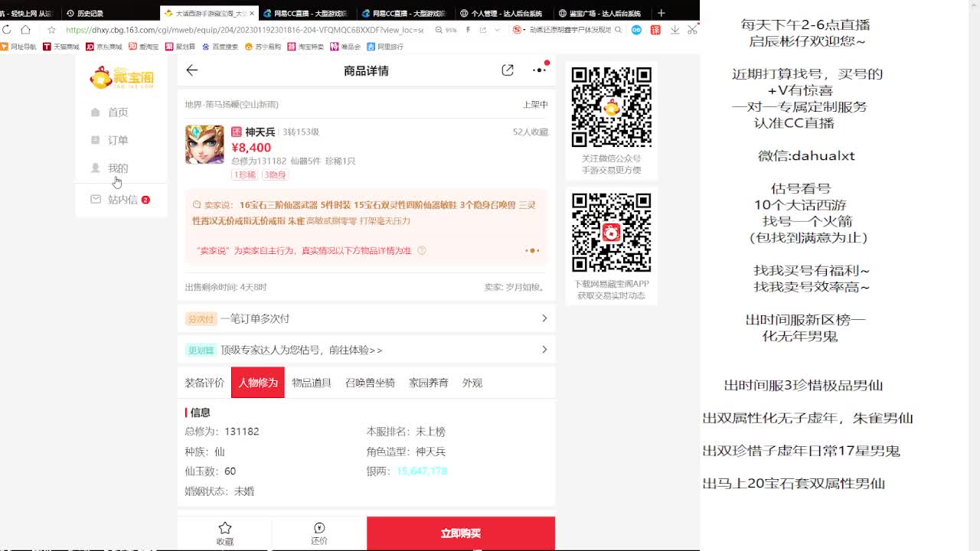The height and width of the screenshot is (551, 980).
Task: Click the browser home icon
Action: (25, 30)
